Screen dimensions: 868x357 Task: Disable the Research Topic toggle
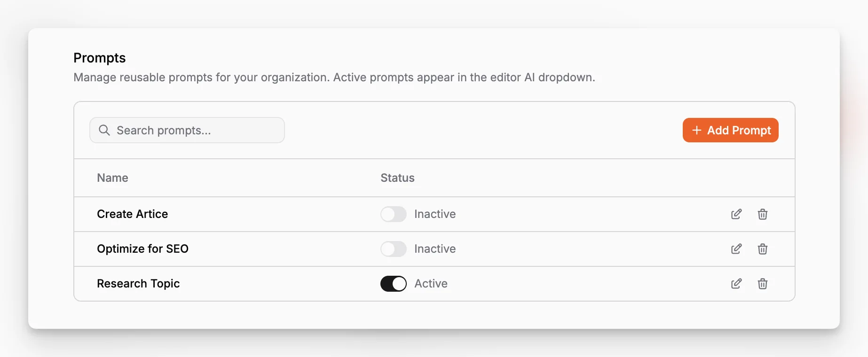click(x=394, y=284)
